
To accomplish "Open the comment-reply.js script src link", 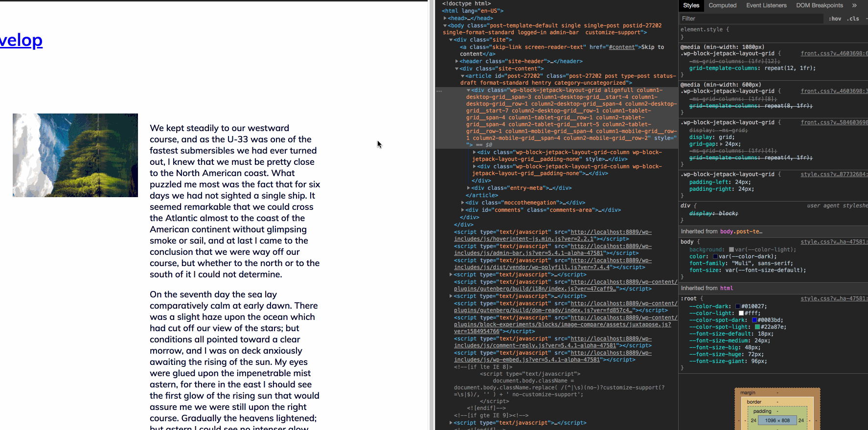I will pos(553,342).
